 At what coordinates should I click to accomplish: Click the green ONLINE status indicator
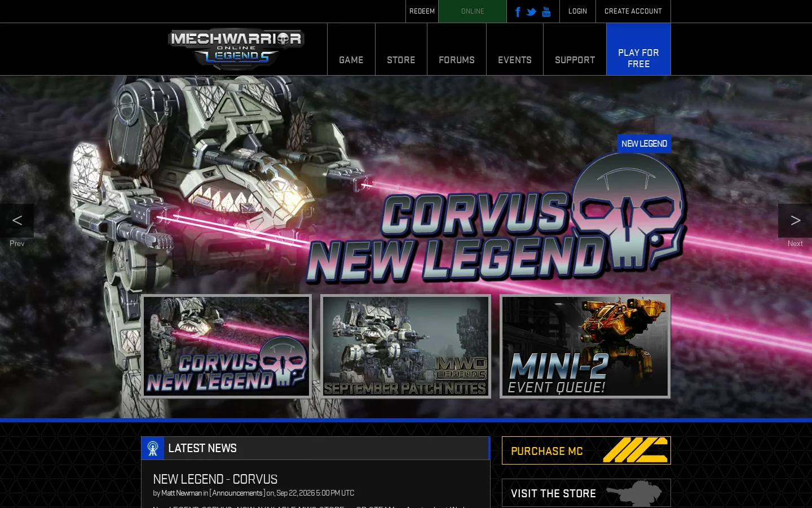[x=473, y=11]
